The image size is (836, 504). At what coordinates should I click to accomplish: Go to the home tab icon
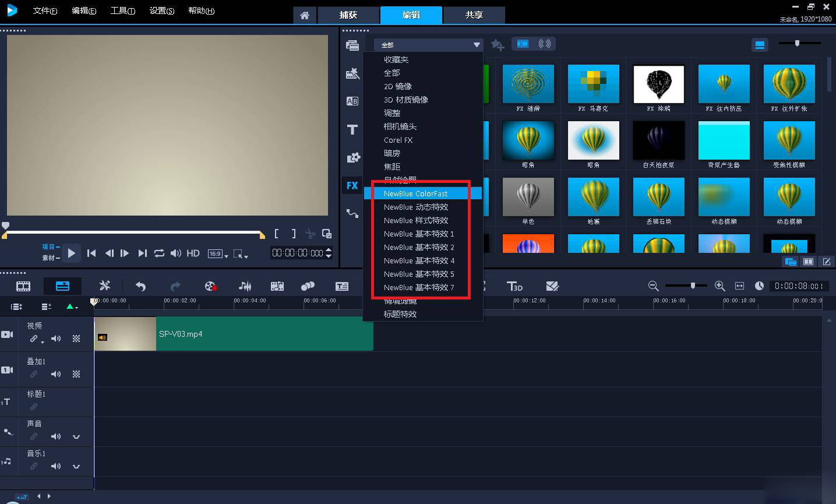(x=305, y=15)
